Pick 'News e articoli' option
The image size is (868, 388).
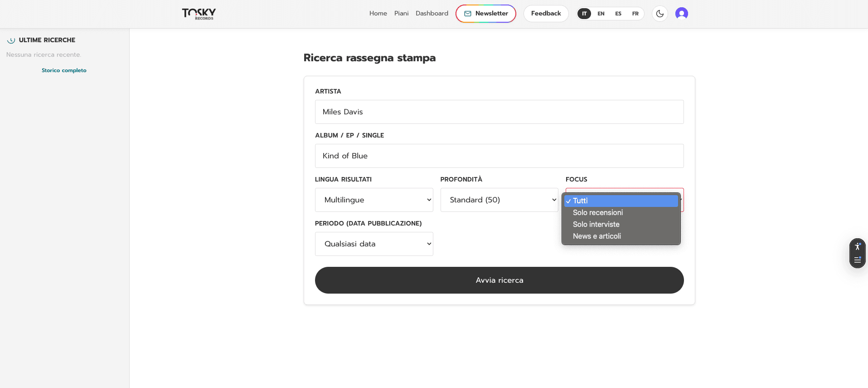coord(597,236)
